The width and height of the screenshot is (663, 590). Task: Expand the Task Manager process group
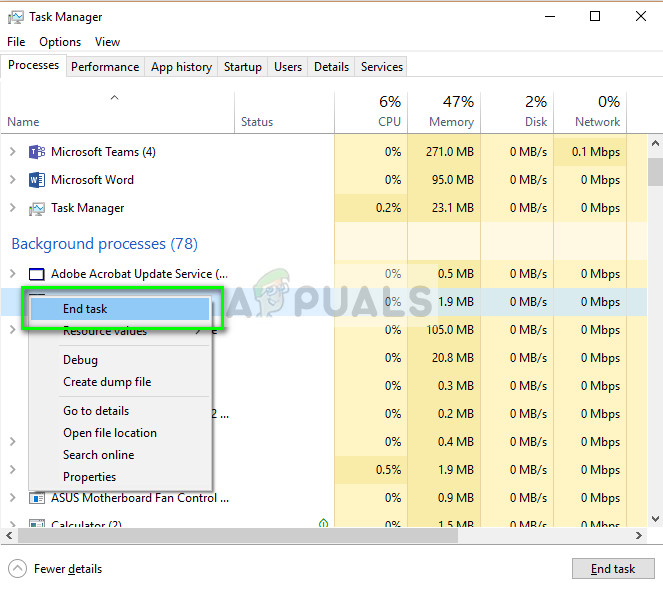pyautogui.click(x=13, y=208)
